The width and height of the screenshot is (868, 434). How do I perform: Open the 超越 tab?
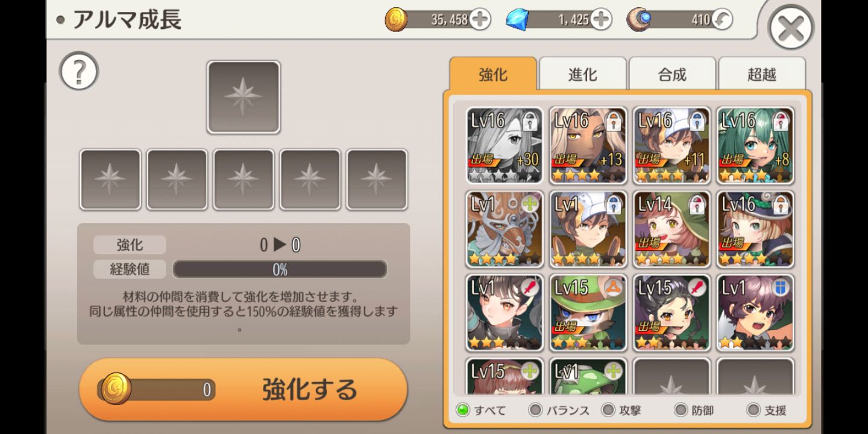[x=762, y=74]
